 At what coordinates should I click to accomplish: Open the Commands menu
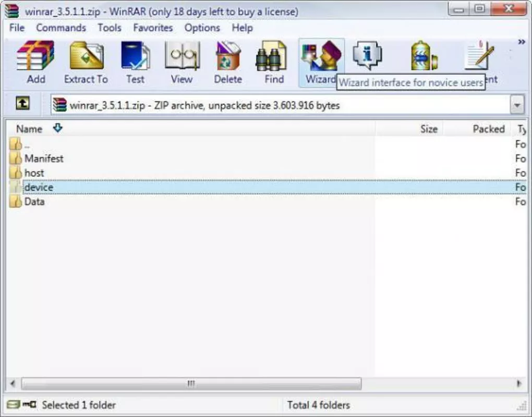[61, 28]
